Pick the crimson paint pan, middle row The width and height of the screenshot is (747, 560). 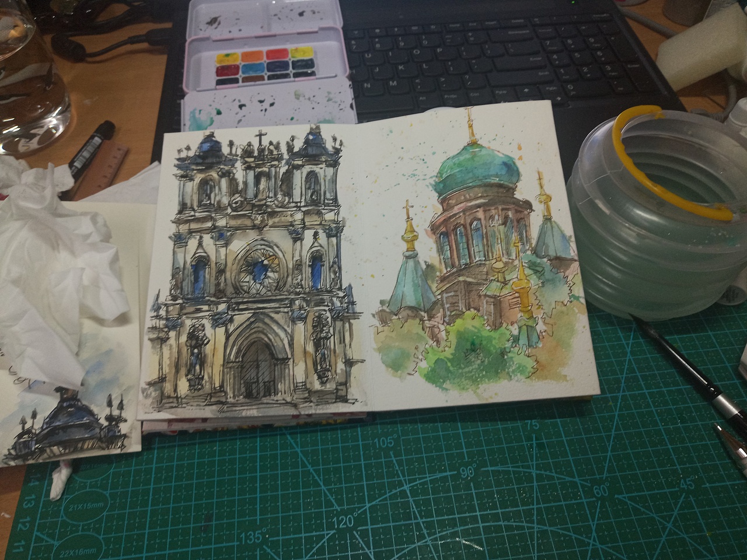(x=228, y=71)
